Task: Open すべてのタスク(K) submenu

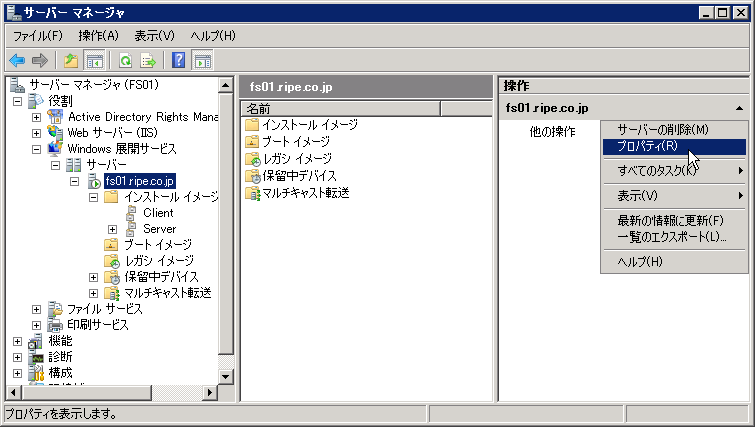Action: click(657, 171)
